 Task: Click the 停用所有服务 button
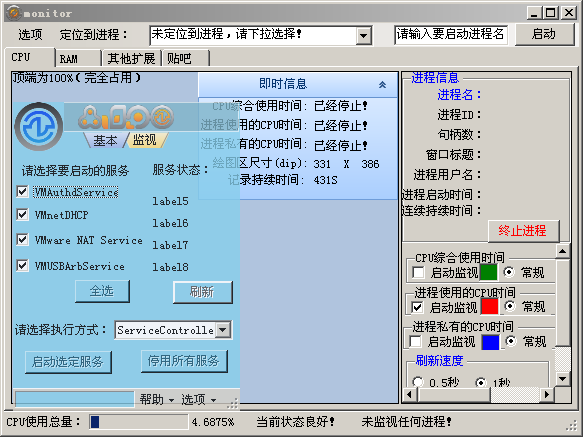(x=184, y=360)
